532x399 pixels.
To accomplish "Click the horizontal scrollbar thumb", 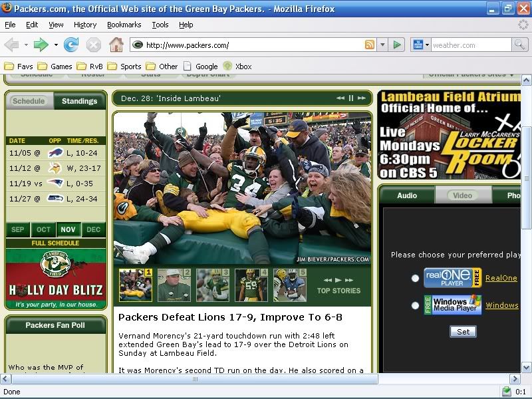I will (x=195, y=379).
